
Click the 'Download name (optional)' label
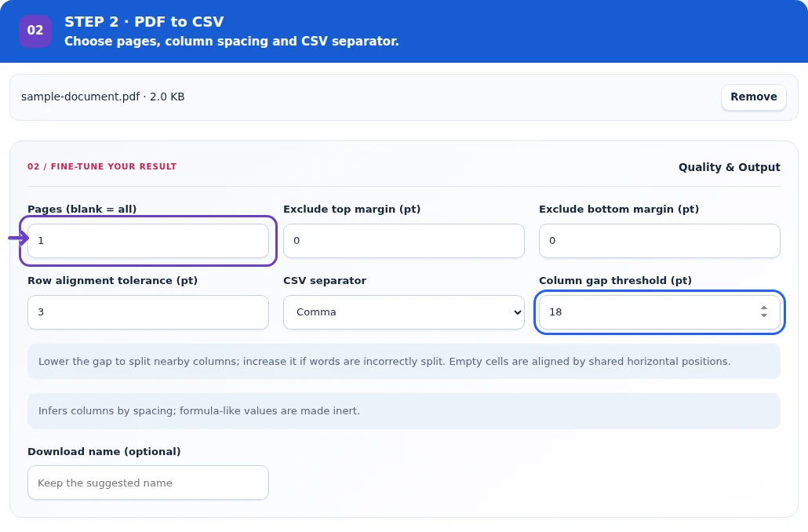pos(104,452)
